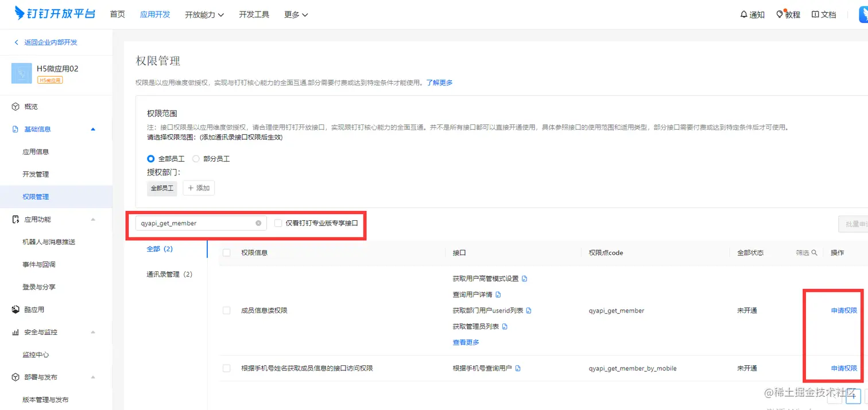Open doc icon next to 获取部门用户userid列表

coord(529,311)
